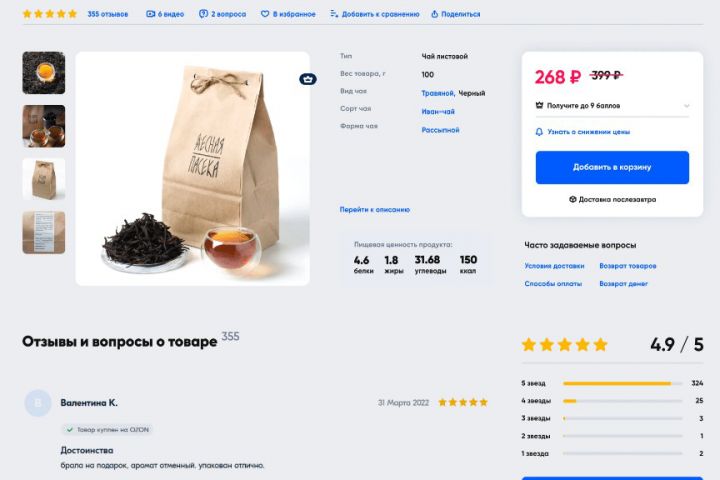The width and height of the screenshot is (720, 480).
Task: Click the crown icon beside Получите до 9 баллов
Action: [540, 105]
